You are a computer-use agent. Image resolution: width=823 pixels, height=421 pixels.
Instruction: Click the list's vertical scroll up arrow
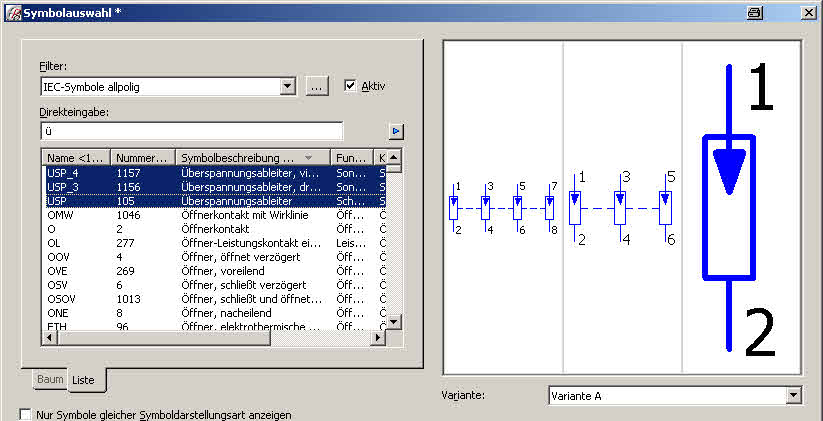[x=394, y=157]
